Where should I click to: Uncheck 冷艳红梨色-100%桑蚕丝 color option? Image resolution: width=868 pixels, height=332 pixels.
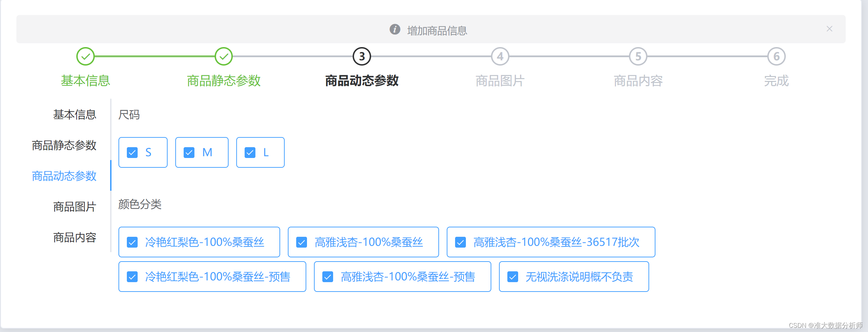pos(132,242)
